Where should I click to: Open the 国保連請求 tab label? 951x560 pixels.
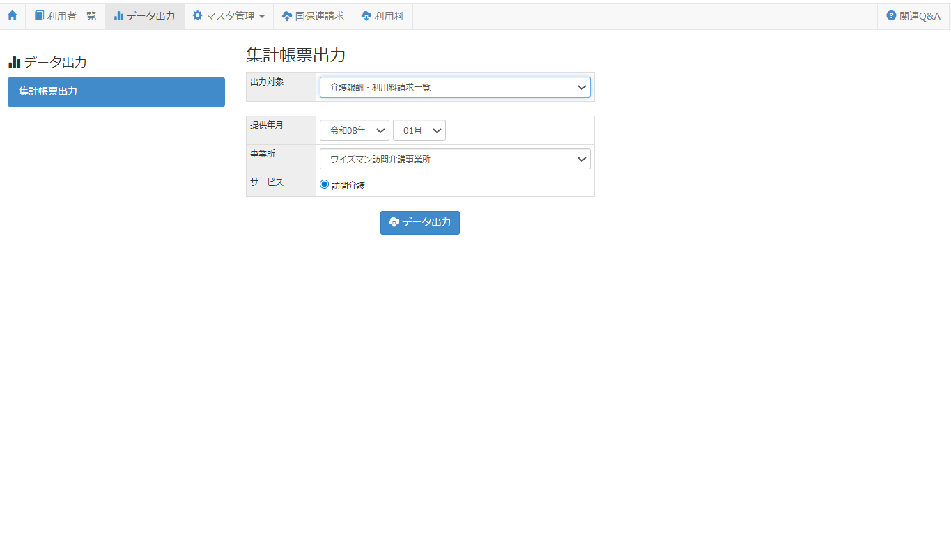[320, 16]
